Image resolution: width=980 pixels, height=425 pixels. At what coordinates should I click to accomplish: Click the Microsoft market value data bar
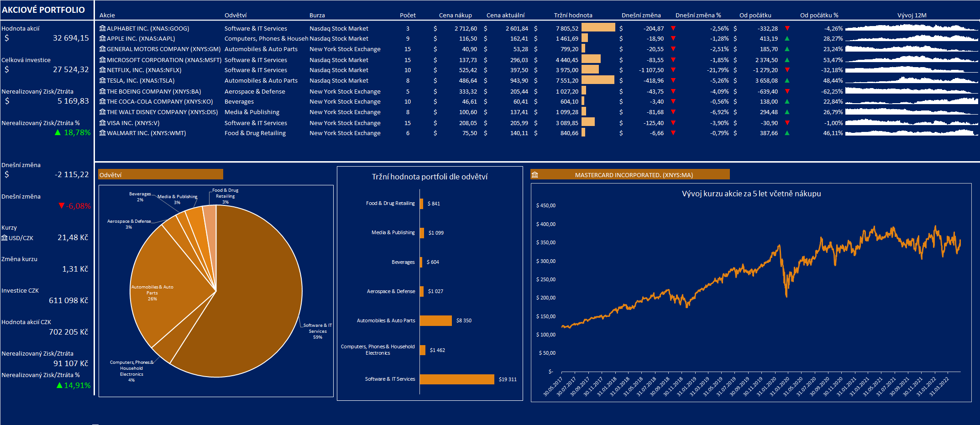coord(591,59)
